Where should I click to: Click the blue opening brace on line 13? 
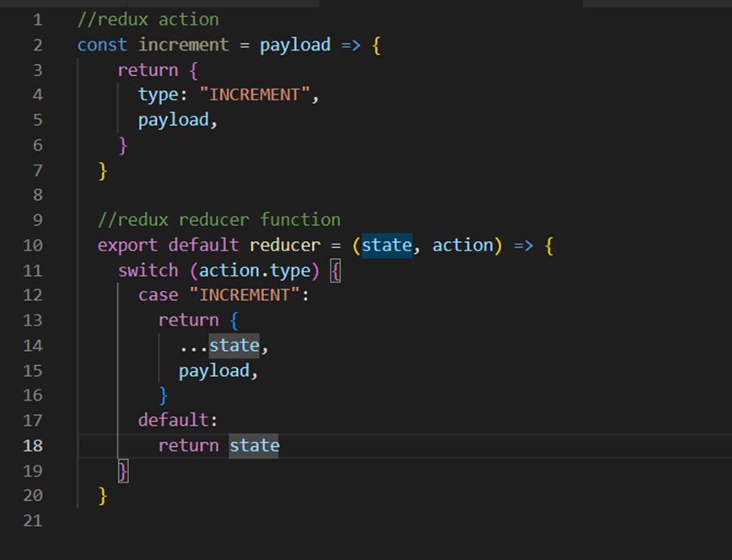(234, 320)
